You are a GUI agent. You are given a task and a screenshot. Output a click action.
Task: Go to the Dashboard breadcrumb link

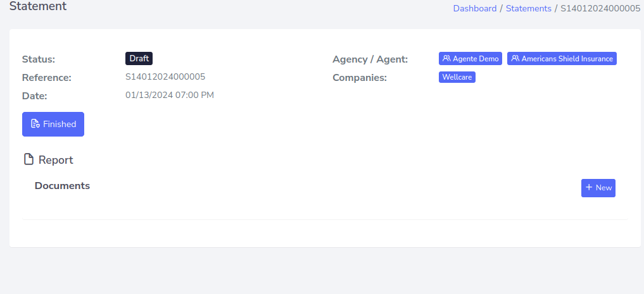[x=474, y=9]
